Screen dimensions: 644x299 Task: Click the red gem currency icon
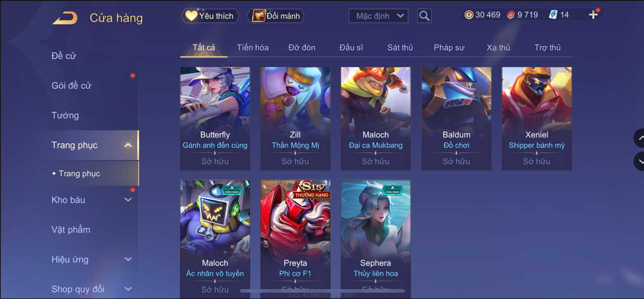point(510,15)
